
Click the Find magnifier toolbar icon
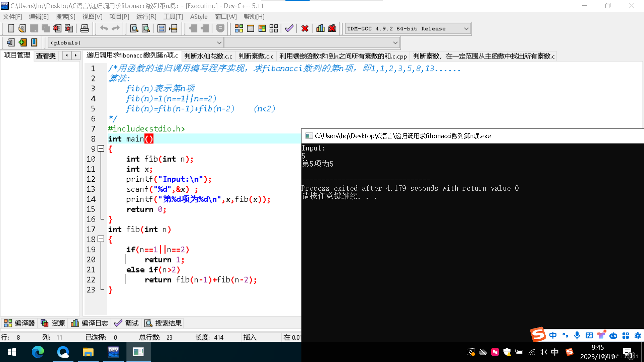[134, 28]
